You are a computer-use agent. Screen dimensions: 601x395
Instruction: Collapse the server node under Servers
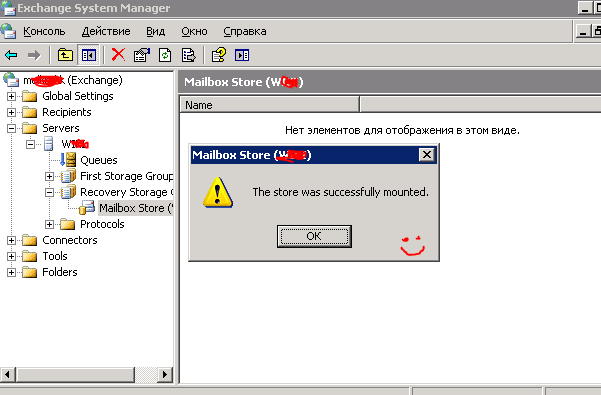(x=30, y=144)
